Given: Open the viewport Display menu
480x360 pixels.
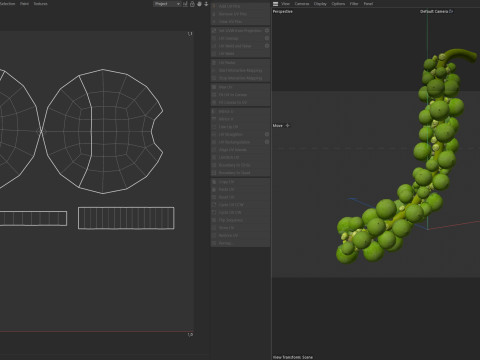Looking at the screenshot, I should point(320,4).
